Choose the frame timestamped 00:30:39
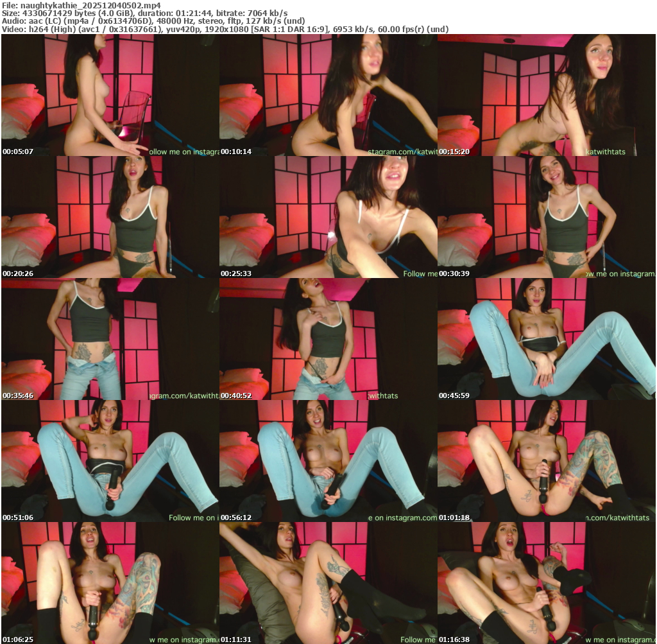The height and width of the screenshot is (644, 657). (546, 217)
